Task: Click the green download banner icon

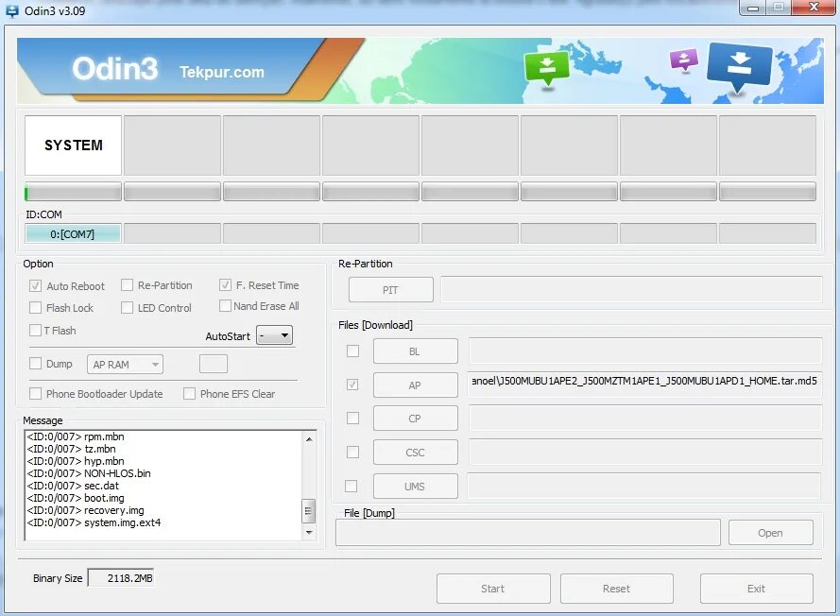Action: point(547,68)
